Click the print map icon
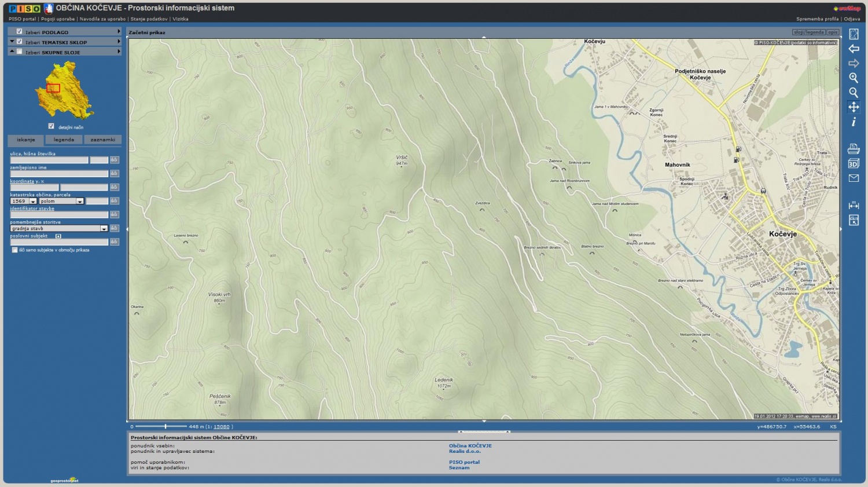 pos(854,149)
